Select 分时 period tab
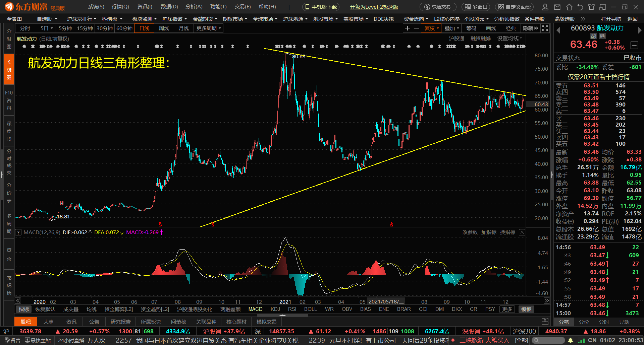This screenshot has width=644, height=345. coord(25,28)
